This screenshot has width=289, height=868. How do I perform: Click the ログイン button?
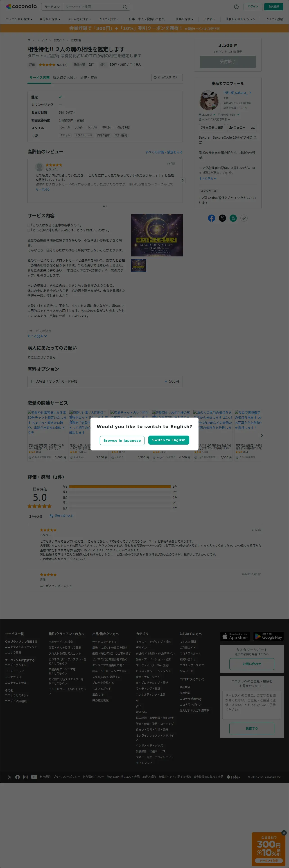pyautogui.click(x=253, y=6)
